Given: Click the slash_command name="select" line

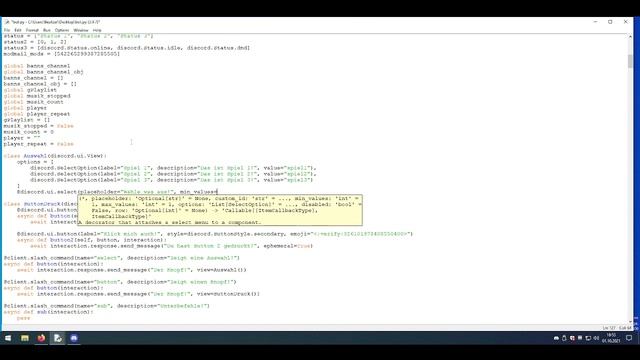Looking at the screenshot, I should coord(122,258).
